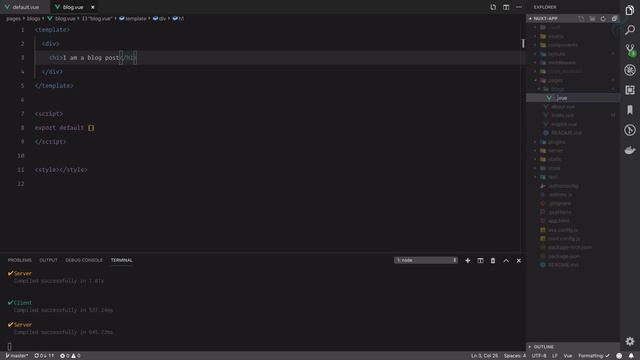Image resolution: width=640 pixels, height=360 pixels.
Task: Click the editor scrollbar overview marker
Action: pyautogui.click(x=523, y=43)
